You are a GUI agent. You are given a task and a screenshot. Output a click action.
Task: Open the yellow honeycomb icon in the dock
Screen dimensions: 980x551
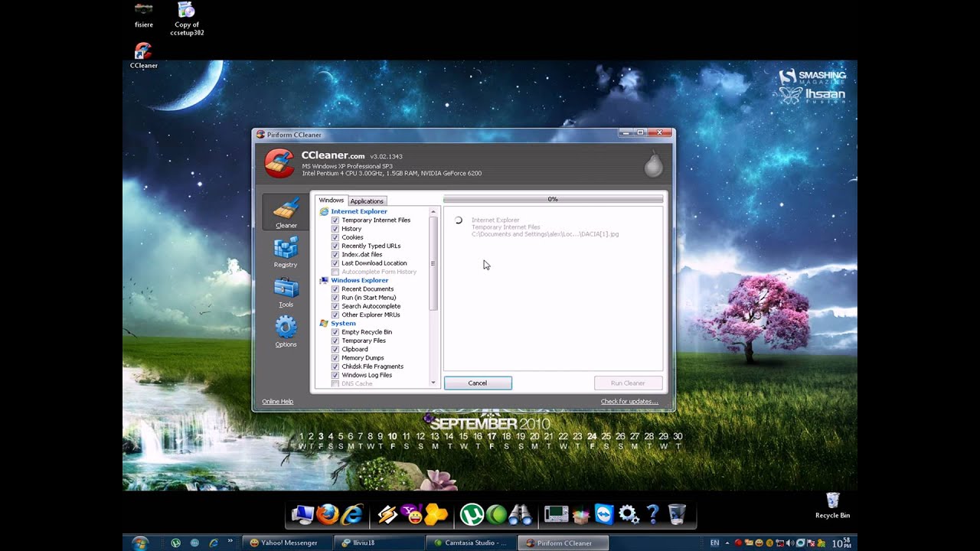coord(436,514)
